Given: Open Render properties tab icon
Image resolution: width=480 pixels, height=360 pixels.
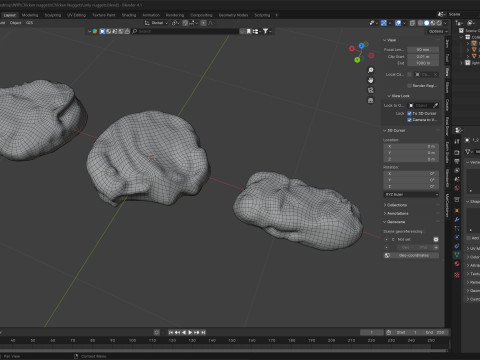Looking at the screenshot, I should (x=457, y=152).
